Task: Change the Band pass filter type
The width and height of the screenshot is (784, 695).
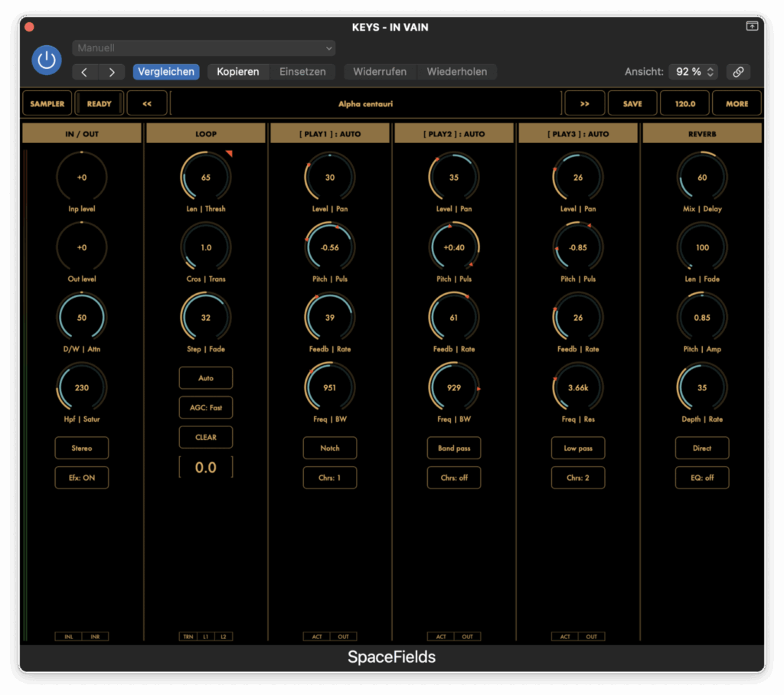Action: (x=454, y=449)
